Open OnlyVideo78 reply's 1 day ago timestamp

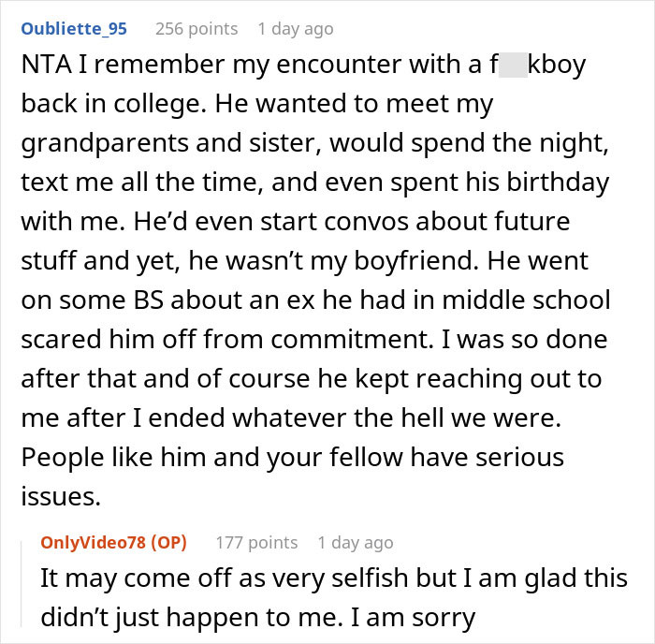pos(355,542)
